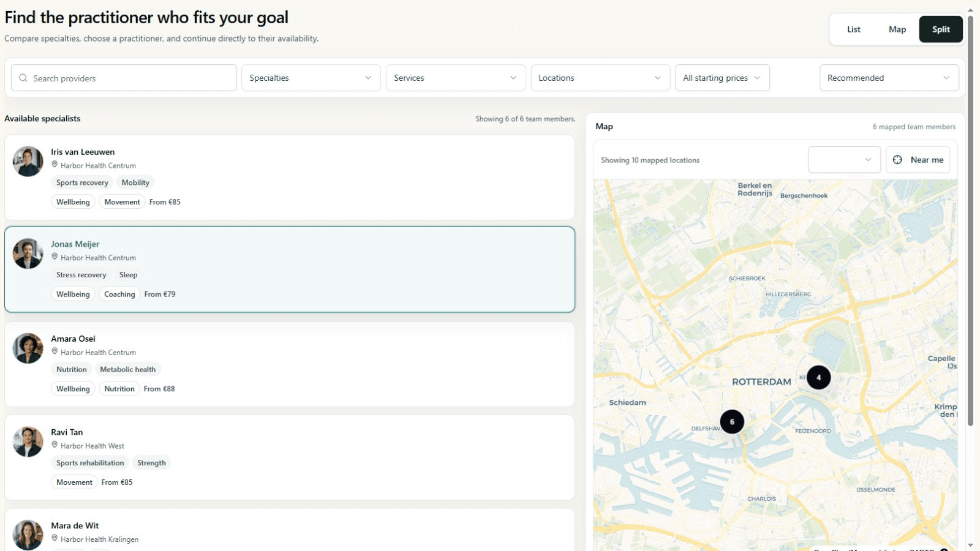The image size is (980, 551).
Task: Click location pin icon under Iris van Leeuwen
Action: (55, 165)
